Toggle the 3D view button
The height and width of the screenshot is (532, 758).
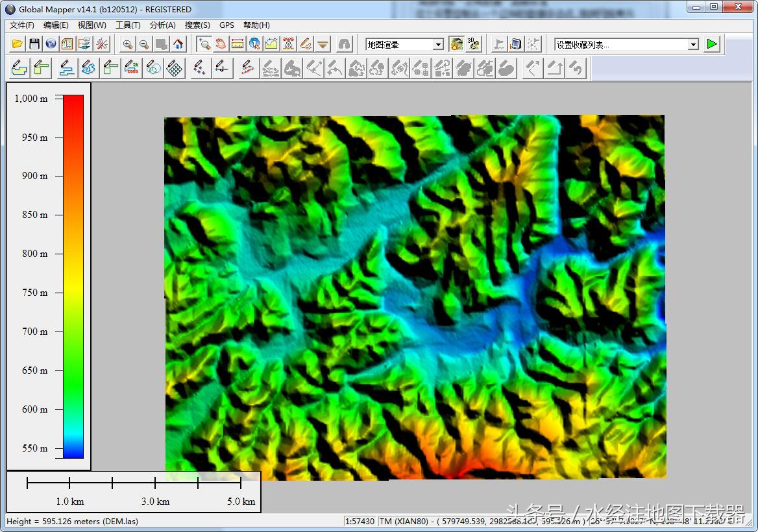474,44
